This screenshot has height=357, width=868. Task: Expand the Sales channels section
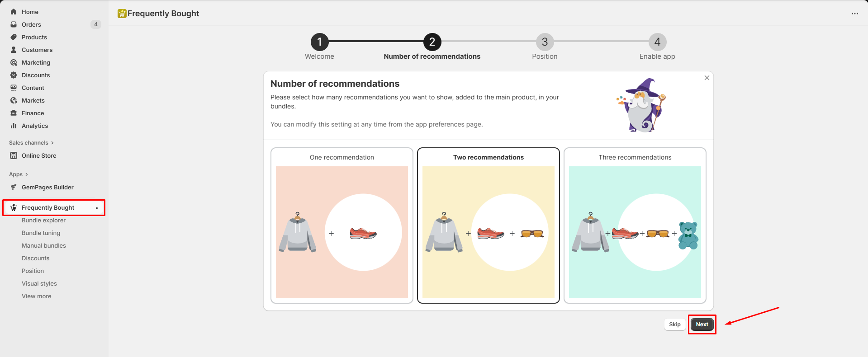(52, 143)
